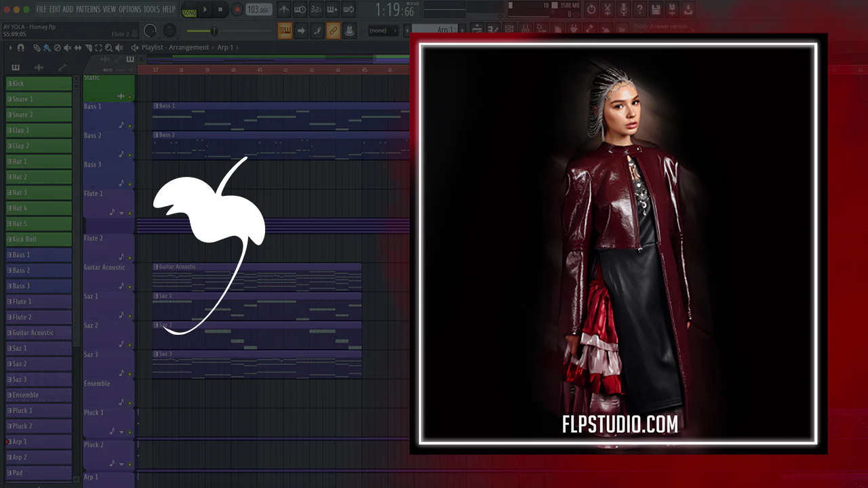The height and width of the screenshot is (488, 868).
Task: Toggle the playlist magnet snap icon
Action: point(20,47)
